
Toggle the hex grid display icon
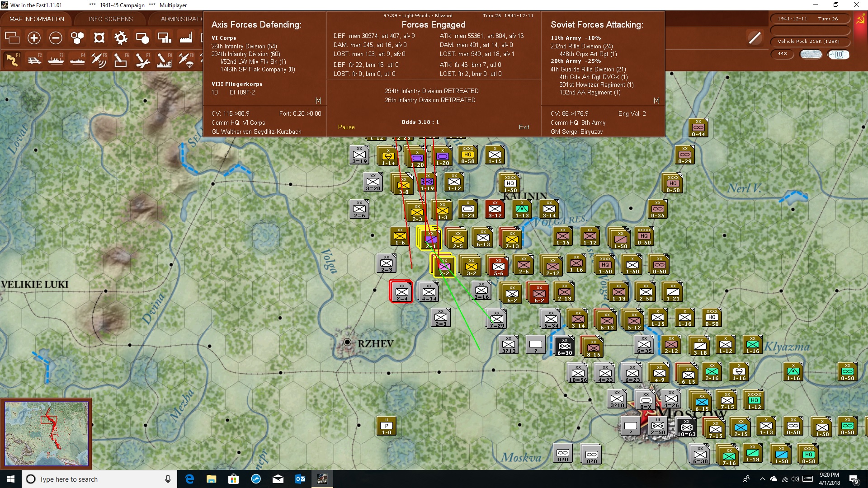pyautogui.click(x=77, y=38)
